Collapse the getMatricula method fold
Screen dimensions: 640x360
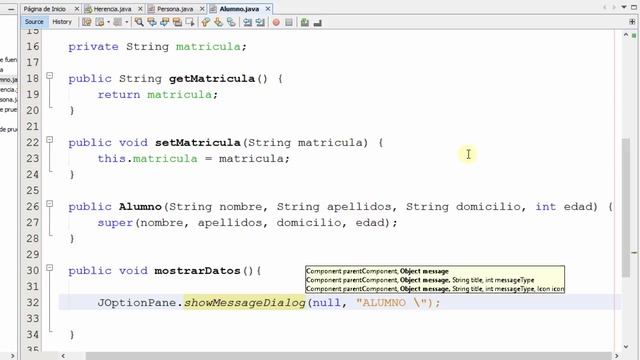49,76
